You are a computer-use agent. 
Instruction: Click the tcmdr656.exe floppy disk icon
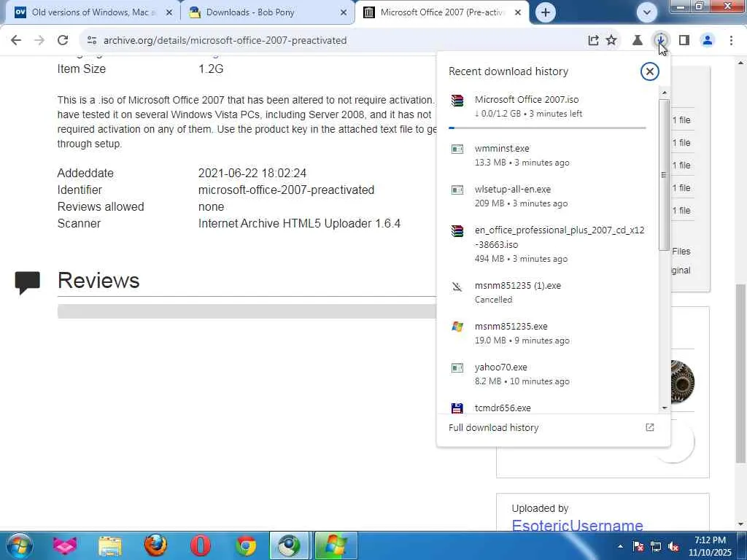pos(457,408)
